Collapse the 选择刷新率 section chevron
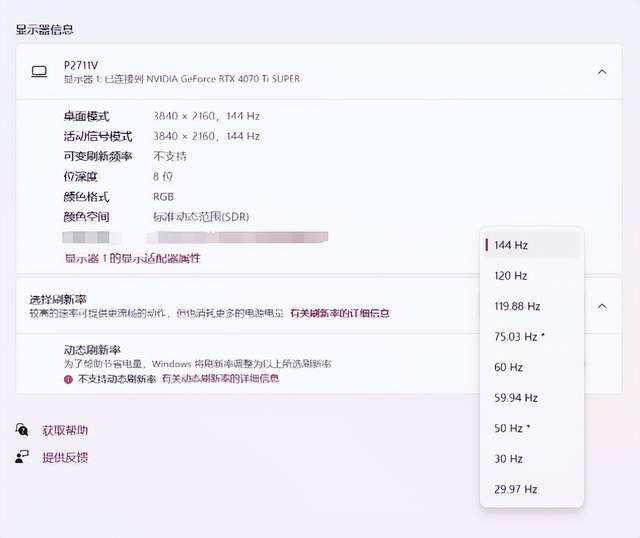 click(602, 306)
